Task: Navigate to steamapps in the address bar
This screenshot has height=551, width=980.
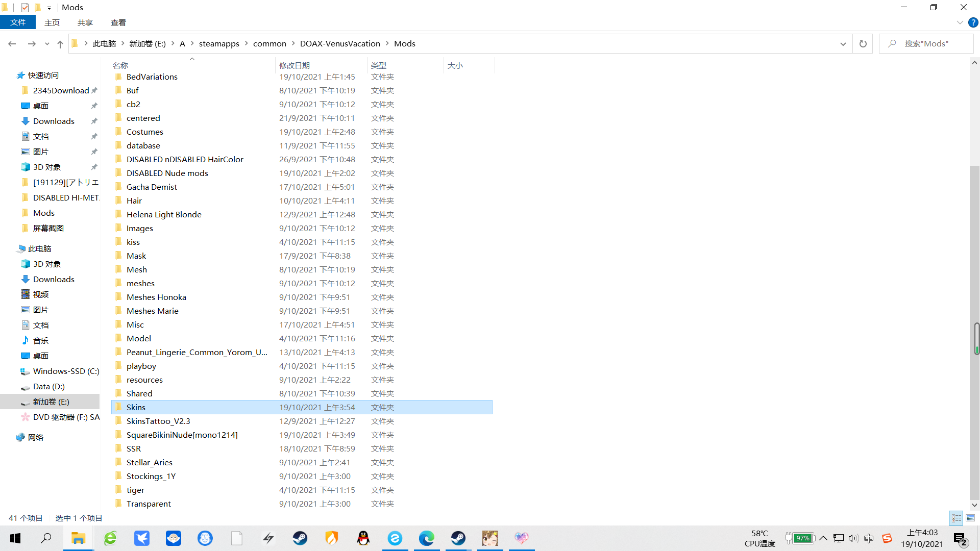Action: click(x=219, y=43)
